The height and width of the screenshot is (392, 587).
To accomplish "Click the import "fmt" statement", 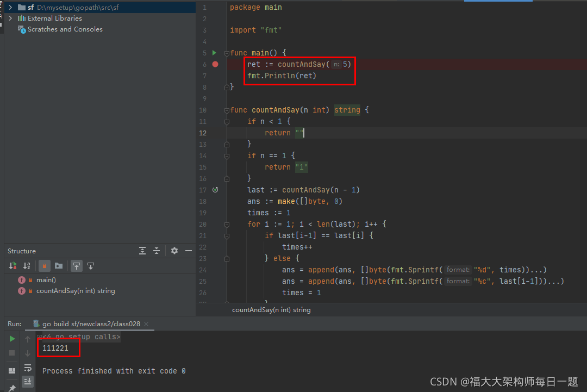I will point(256,30).
